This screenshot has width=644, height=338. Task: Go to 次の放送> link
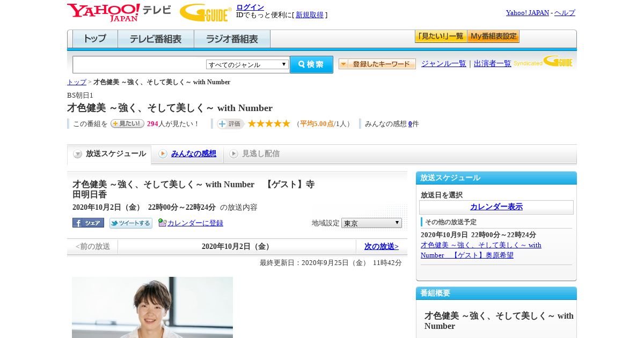pos(382,247)
